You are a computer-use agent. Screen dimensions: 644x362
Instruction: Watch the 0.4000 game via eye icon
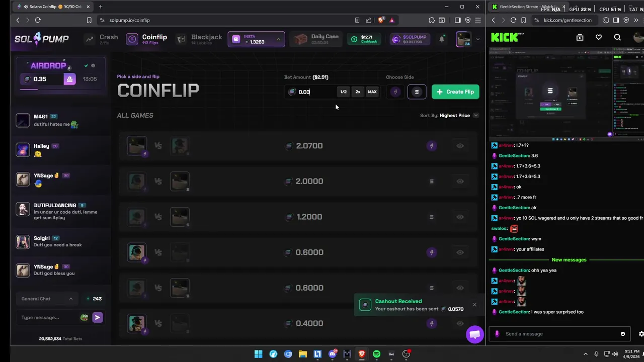pos(460,323)
